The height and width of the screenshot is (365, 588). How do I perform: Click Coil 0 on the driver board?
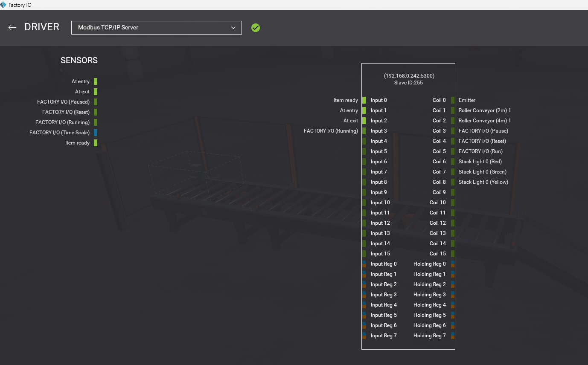(439, 100)
